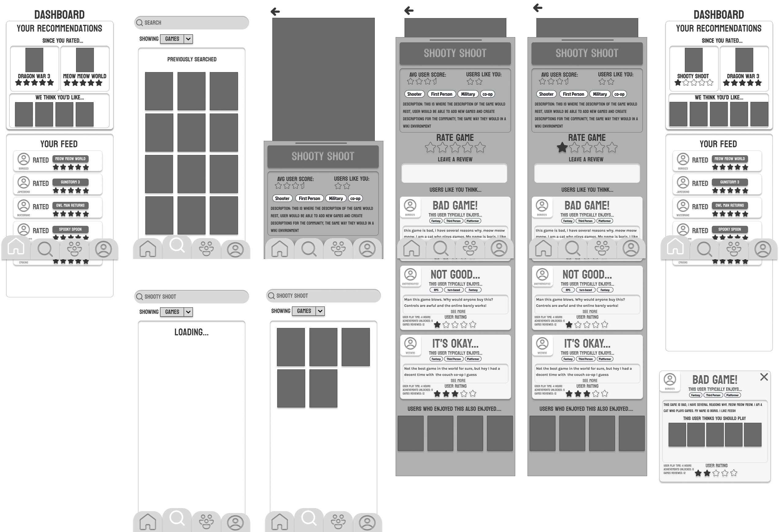
Task: Expand SEE MORE under NOT GOOD review
Action: (x=456, y=310)
